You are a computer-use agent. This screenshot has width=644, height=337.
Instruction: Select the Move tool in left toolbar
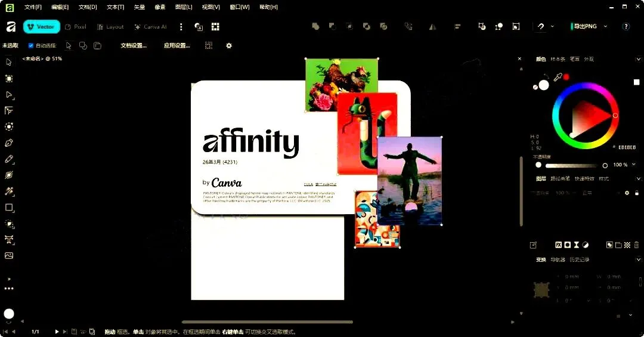point(8,62)
